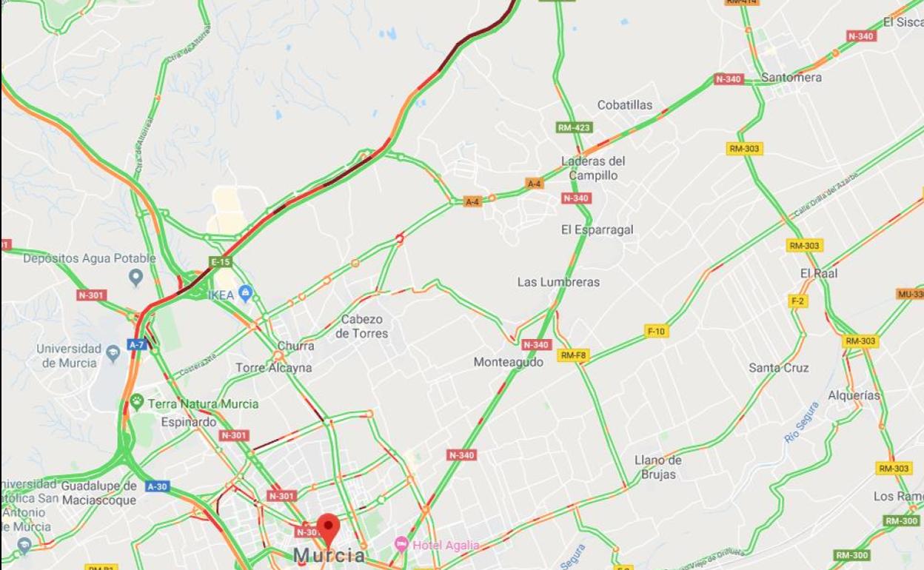The height and width of the screenshot is (570, 924).
Task: Open the Hotel Agalia lodging marker
Action: [401, 545]
